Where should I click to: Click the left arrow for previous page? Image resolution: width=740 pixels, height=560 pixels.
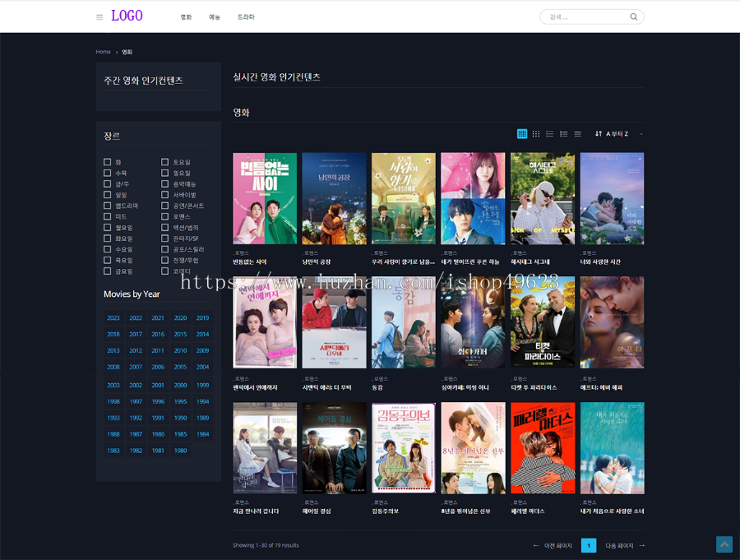pyautogui.click(x=535, y=545)
